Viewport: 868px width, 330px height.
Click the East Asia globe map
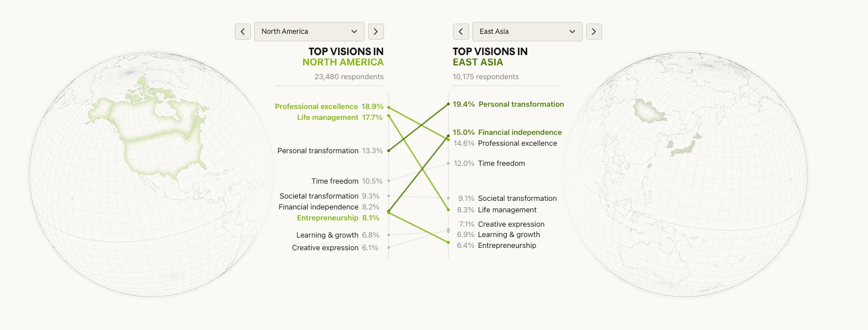coord(685,174)
